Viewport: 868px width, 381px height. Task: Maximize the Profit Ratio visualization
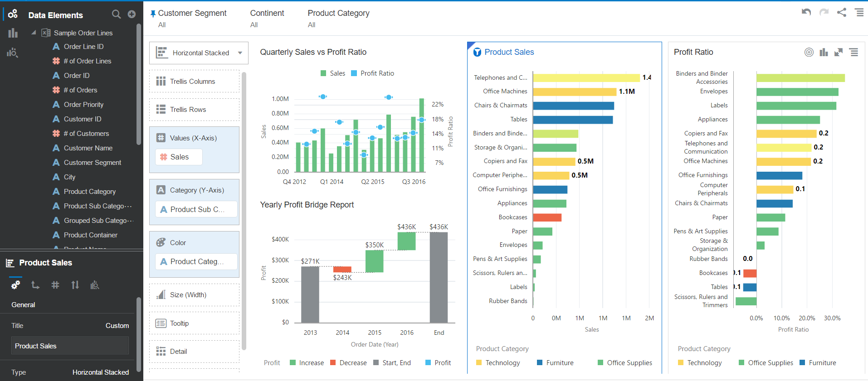click(839, 53)
